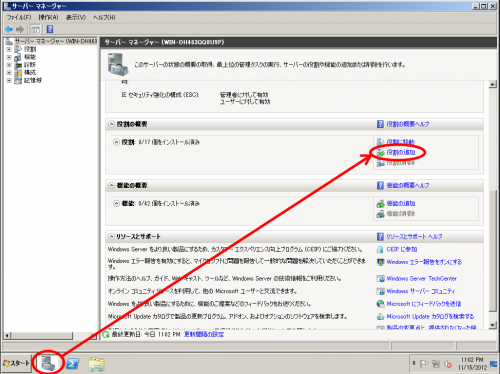Click the Back arrow toolbar icon
The width and height of the screenshot is (500, 374).
coord(9,30)
